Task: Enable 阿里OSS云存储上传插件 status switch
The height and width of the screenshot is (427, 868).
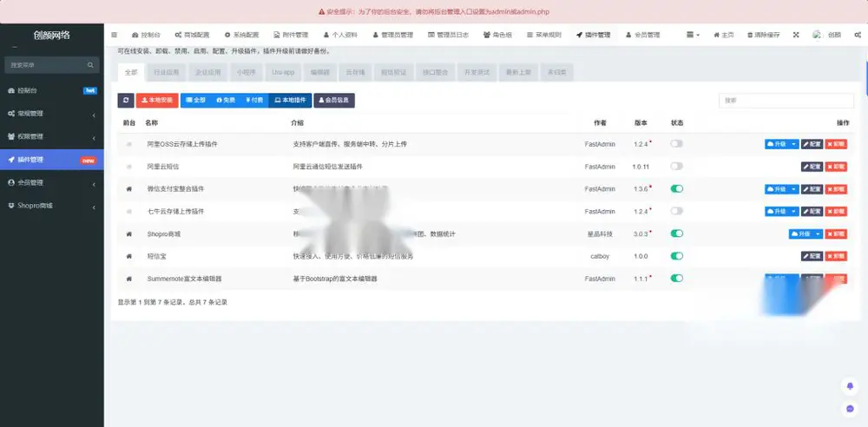Action: [676, 143]
